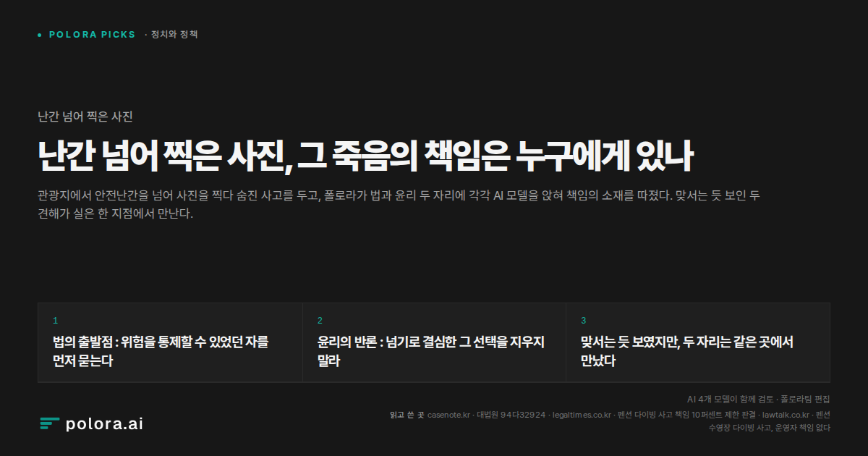Click 수영장 다이빙 사고, 운영자 책임 없다
This screenshot has height=456, width=868.
click(770, 428)
